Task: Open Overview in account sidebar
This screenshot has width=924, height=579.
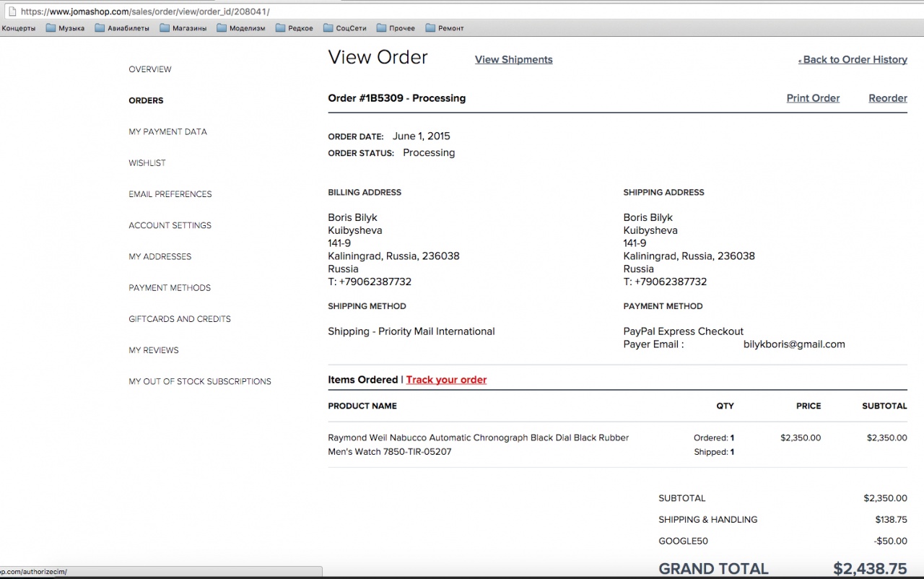Action: pos(150,69)
